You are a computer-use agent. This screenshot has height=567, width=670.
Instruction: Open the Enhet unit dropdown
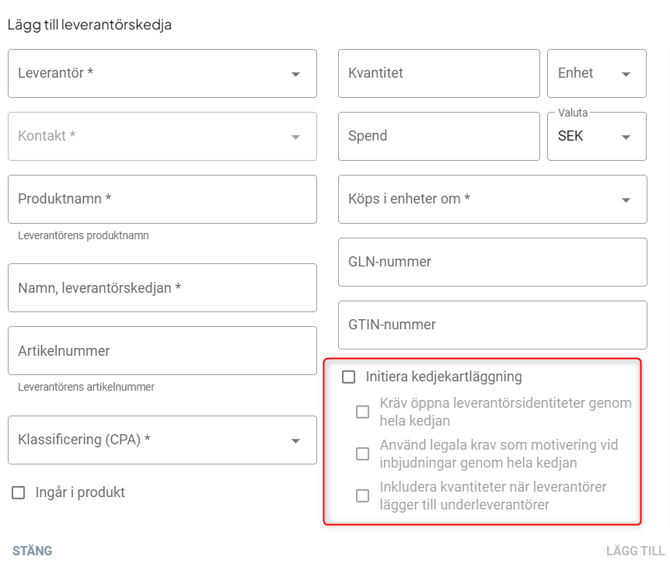tap(596, 74)
